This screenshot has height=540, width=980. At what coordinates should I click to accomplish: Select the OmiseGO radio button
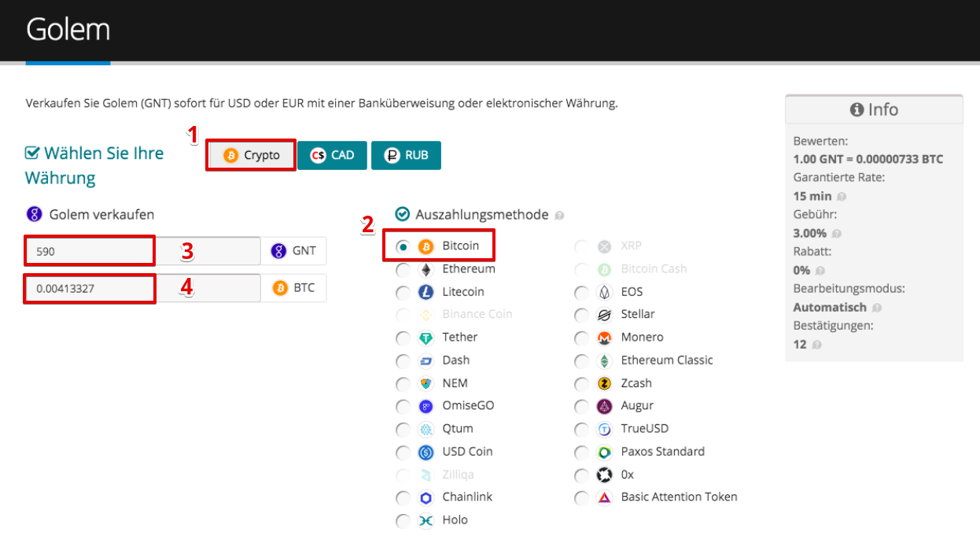click(403, 406)
